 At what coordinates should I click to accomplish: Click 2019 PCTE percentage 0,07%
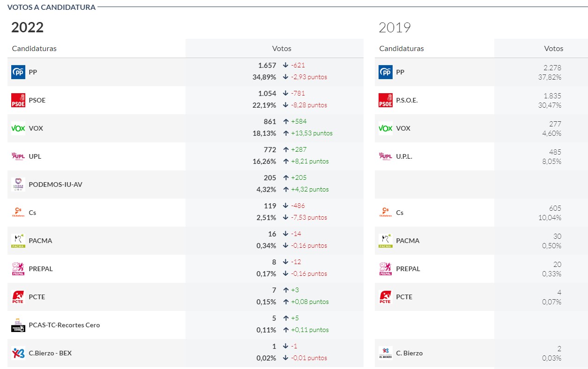click(x=551, y=302)
